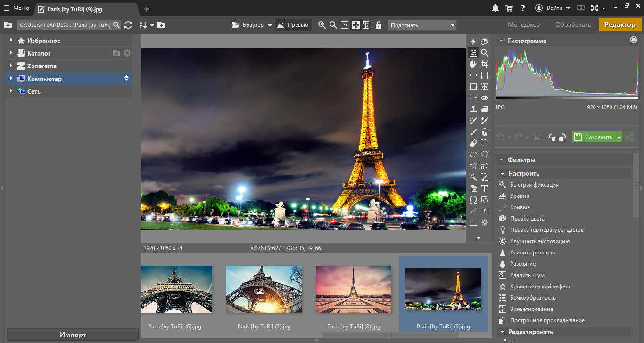The height and width of the screenshot is (343, 644).
Task: Select the Hand pan tool
Action: click(473, 64)
